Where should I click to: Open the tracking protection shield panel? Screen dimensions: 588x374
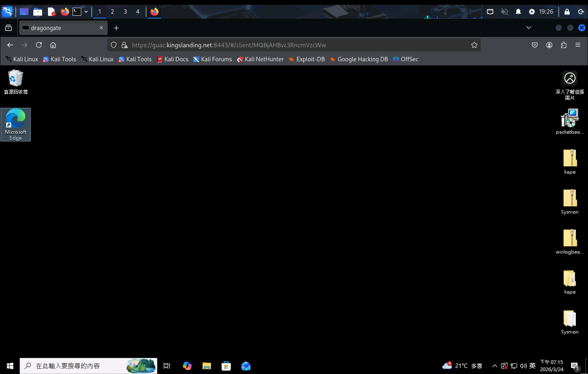114,45
